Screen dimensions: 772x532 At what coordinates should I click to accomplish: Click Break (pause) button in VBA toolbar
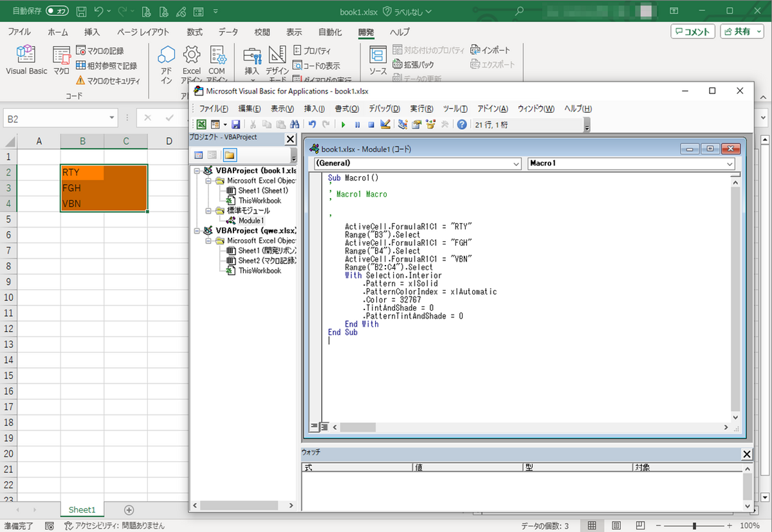357,124
